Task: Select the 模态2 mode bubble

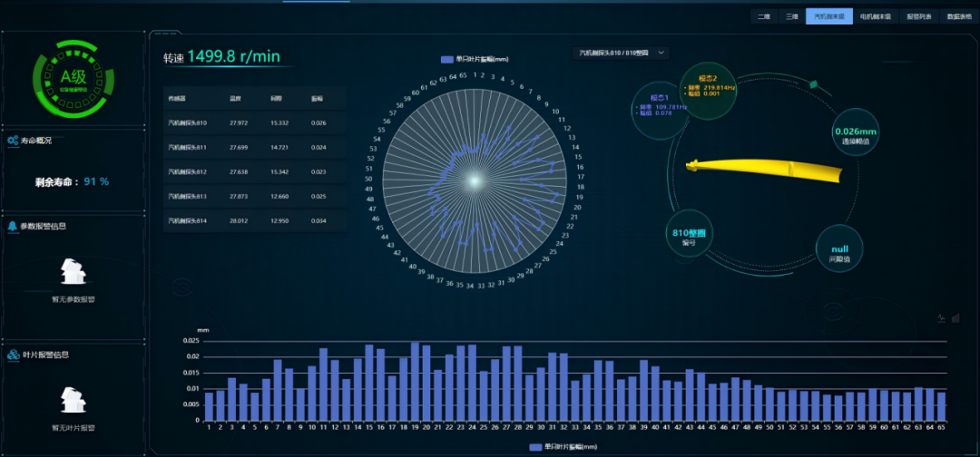Action: click(708, 84)
